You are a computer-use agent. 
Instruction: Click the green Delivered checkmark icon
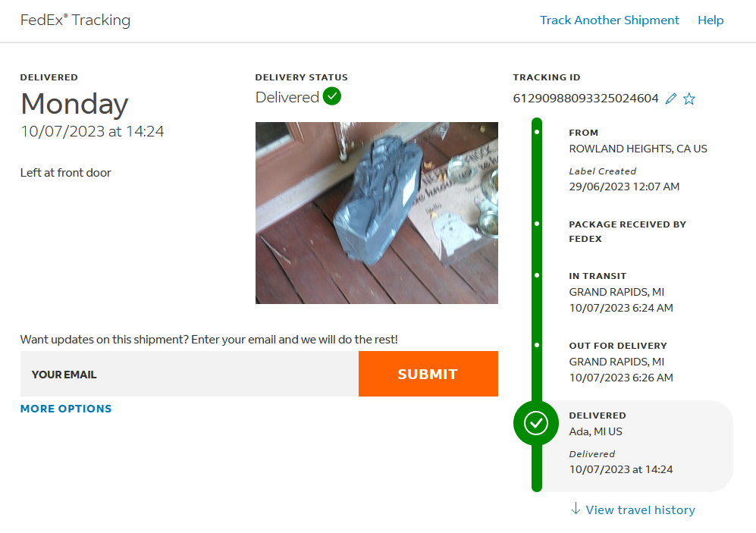click(332, 97)
